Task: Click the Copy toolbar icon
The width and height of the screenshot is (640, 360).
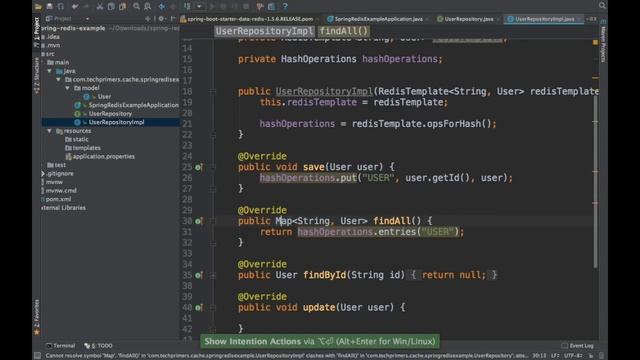Action: (111, 6)
